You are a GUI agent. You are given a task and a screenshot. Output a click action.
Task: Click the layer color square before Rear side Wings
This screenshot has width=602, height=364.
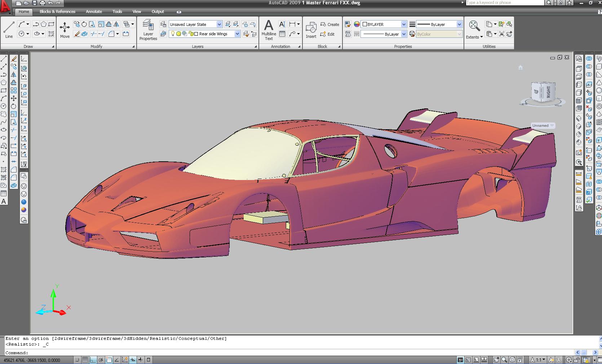(x=196, y=34)
